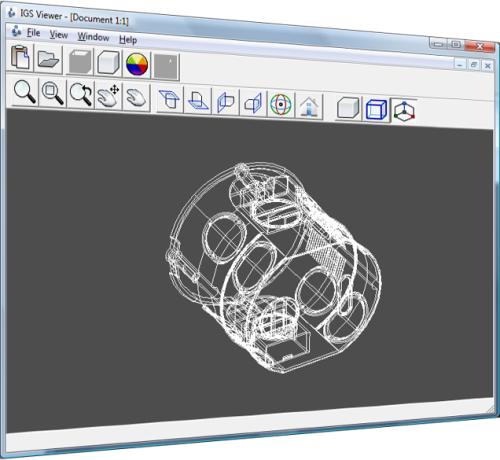Switch to the left side view

(226, 102)
